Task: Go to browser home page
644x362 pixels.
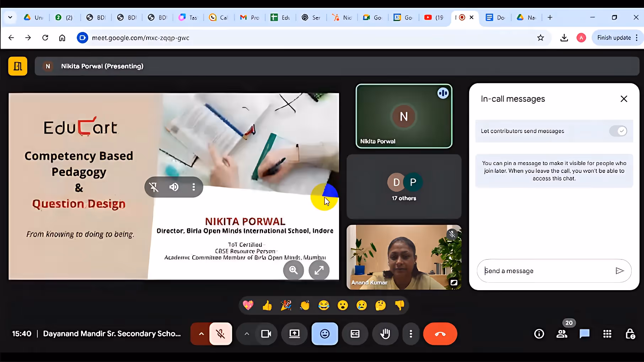Action: [x=62, y=38]
